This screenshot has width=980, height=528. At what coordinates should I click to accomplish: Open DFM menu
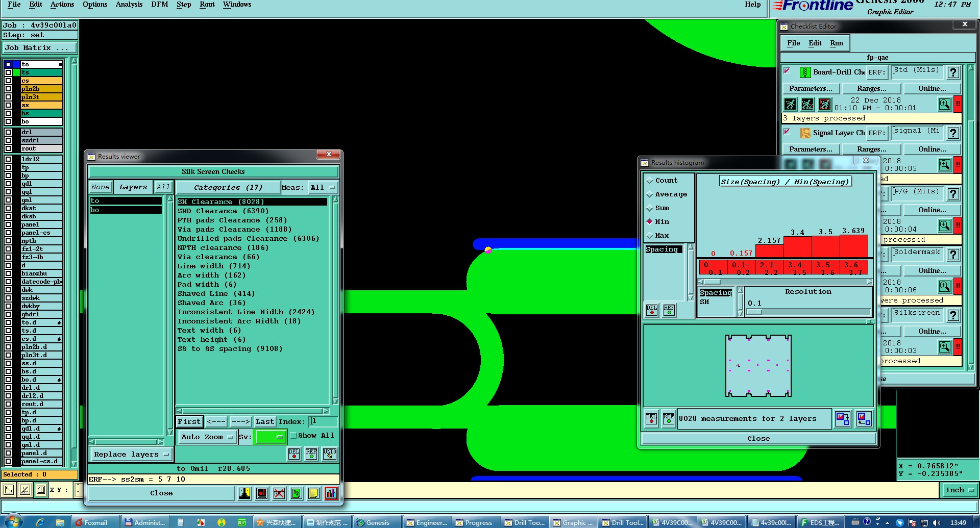(x=160, y=5)
